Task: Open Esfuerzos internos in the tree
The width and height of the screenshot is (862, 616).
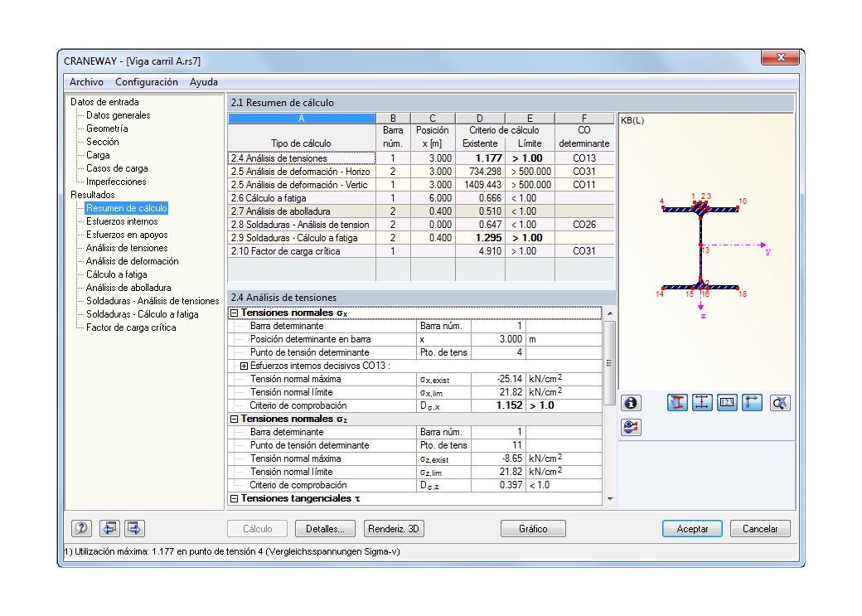Action: tap(122, 221)
